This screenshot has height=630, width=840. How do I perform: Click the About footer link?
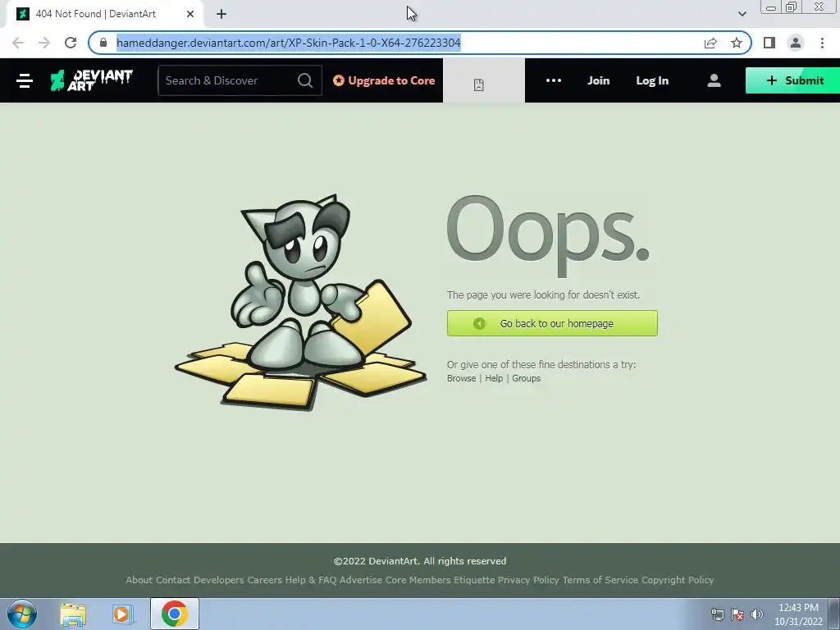point(139,580)
